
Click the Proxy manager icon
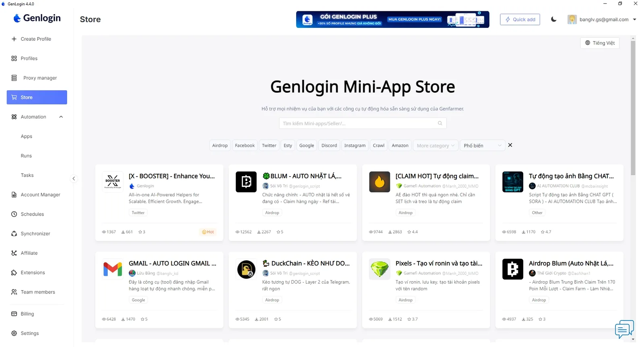[x=14, y=78]
